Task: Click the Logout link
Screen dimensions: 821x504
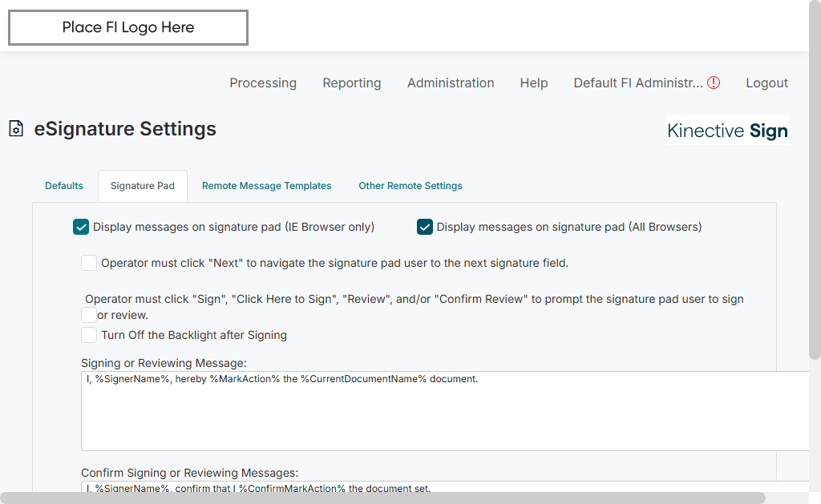Action: point(767,83)
